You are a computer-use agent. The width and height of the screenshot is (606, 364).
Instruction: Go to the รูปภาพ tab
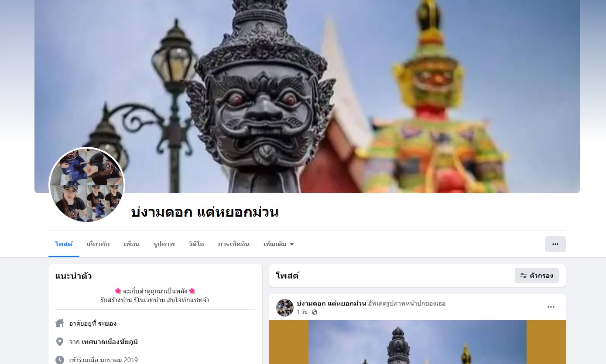tap(164, 244)
